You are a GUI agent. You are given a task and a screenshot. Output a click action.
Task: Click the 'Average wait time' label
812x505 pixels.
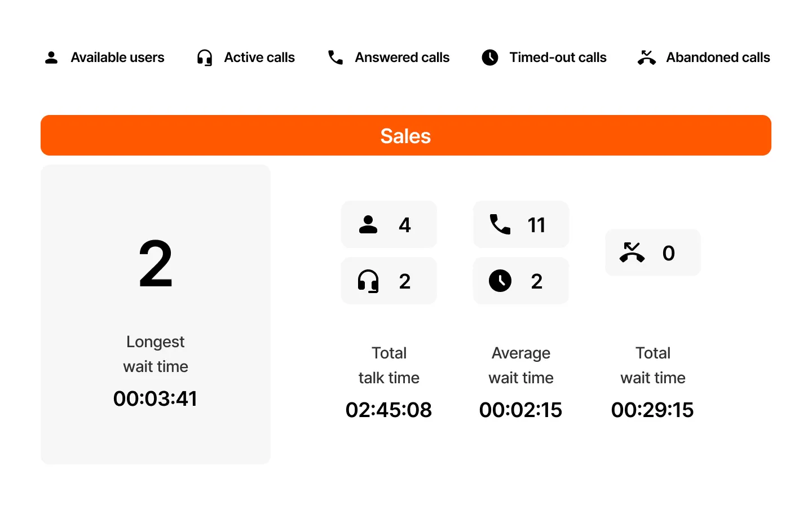(521, 365)
